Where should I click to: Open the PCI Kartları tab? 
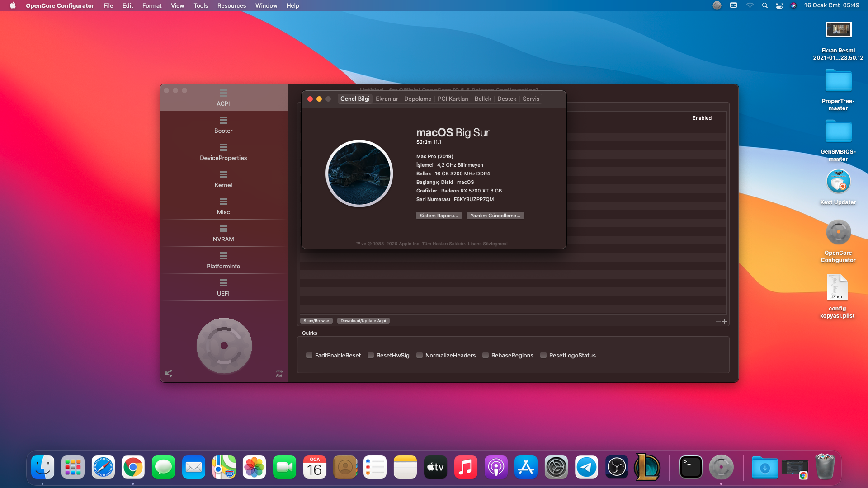[x=453, y=99]
